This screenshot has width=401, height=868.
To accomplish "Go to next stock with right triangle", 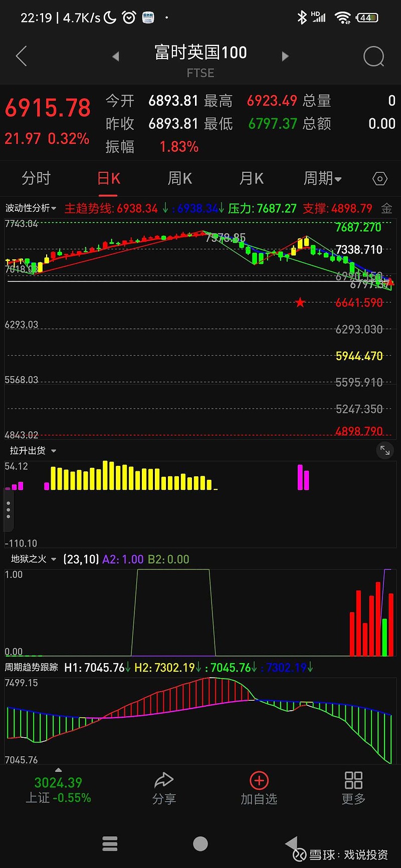I will click(285, 56).
